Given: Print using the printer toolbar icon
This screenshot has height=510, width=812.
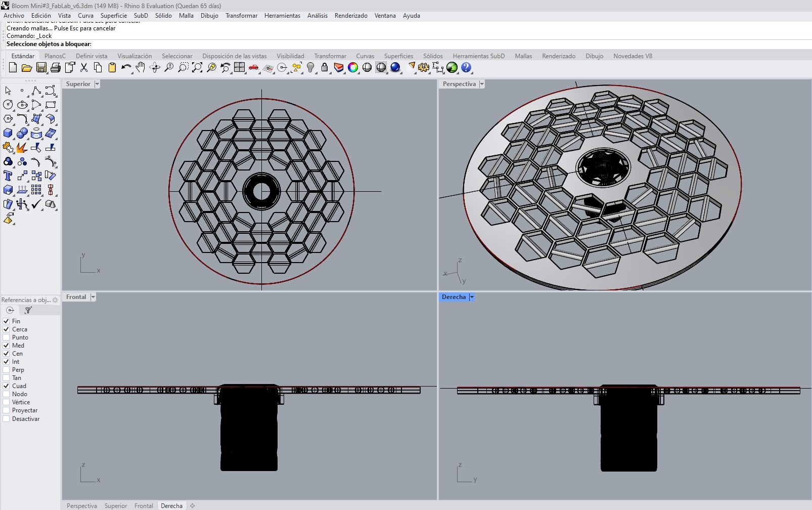Looking at the screenshot, I should click(x=56, y=68).
